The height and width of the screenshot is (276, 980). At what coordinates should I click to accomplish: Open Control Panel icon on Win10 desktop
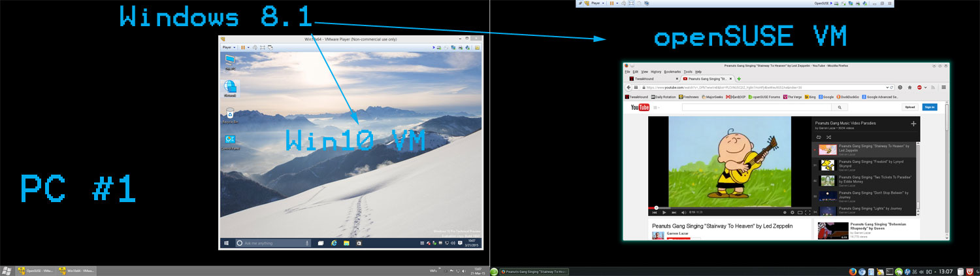pos(230,141)
